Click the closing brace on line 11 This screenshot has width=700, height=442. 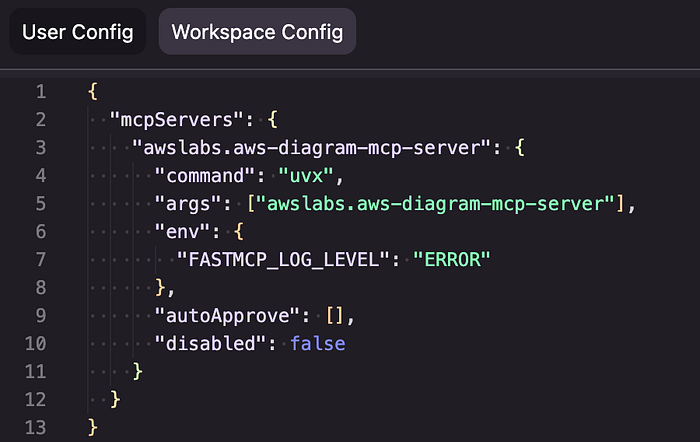pyautogui.click(x=138, y=371)
